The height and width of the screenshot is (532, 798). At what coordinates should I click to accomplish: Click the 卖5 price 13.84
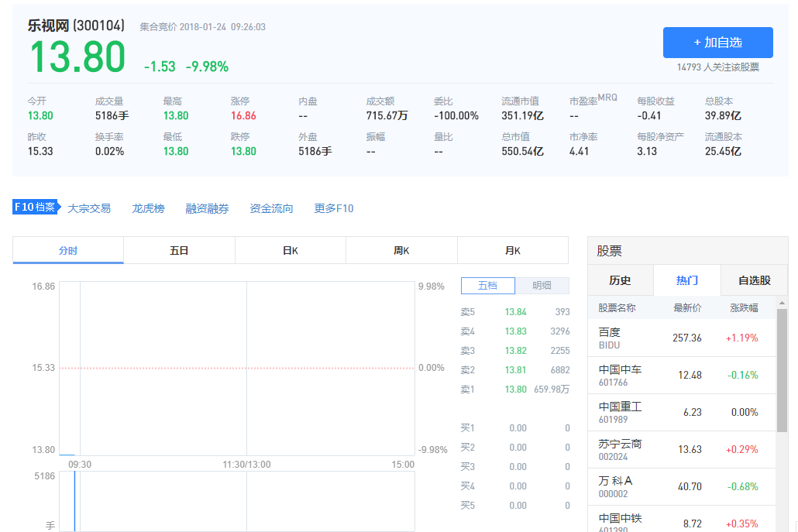click(x=515, y=312)
